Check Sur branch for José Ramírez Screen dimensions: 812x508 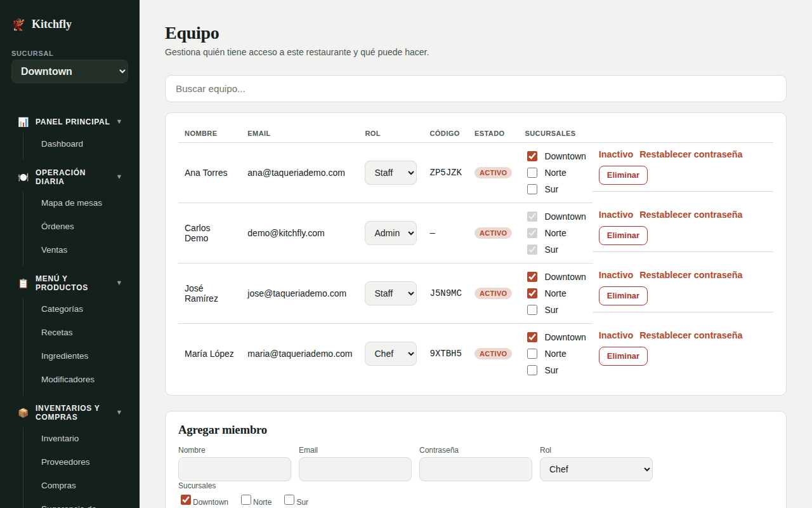click(532, 310)
